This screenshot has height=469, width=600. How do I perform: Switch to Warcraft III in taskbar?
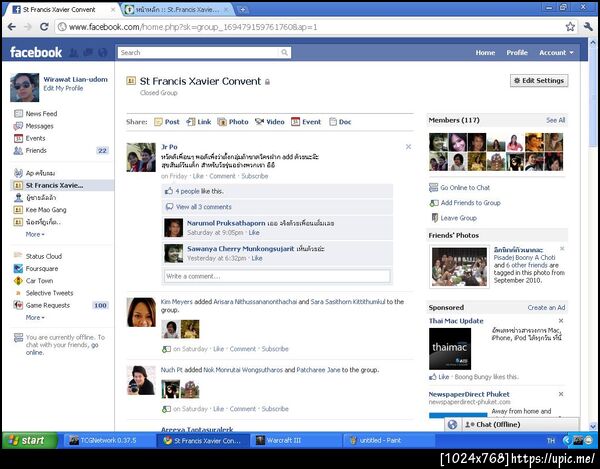pos(295,440)
